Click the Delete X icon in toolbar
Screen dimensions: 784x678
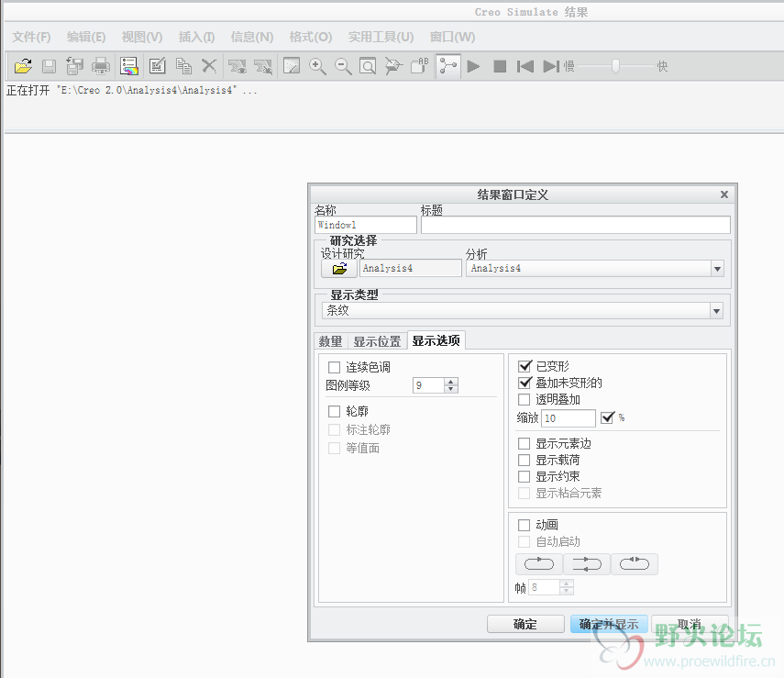pos(209,66)
